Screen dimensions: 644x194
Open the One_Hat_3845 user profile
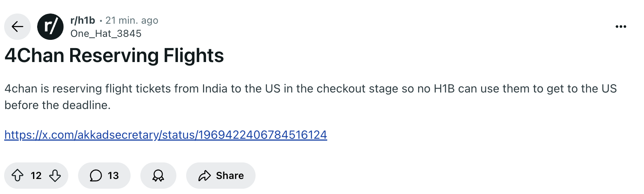[106, 33]
